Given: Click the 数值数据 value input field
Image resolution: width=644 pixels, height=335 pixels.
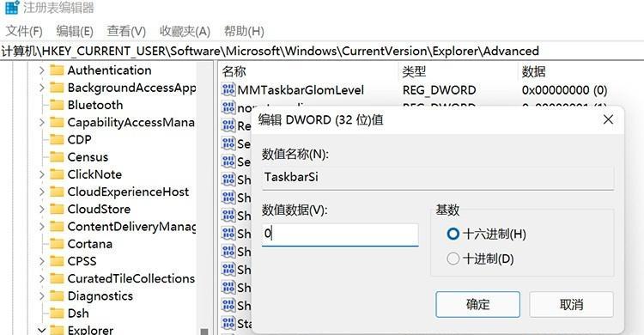Looking at the screenshot, I should 340,234.
